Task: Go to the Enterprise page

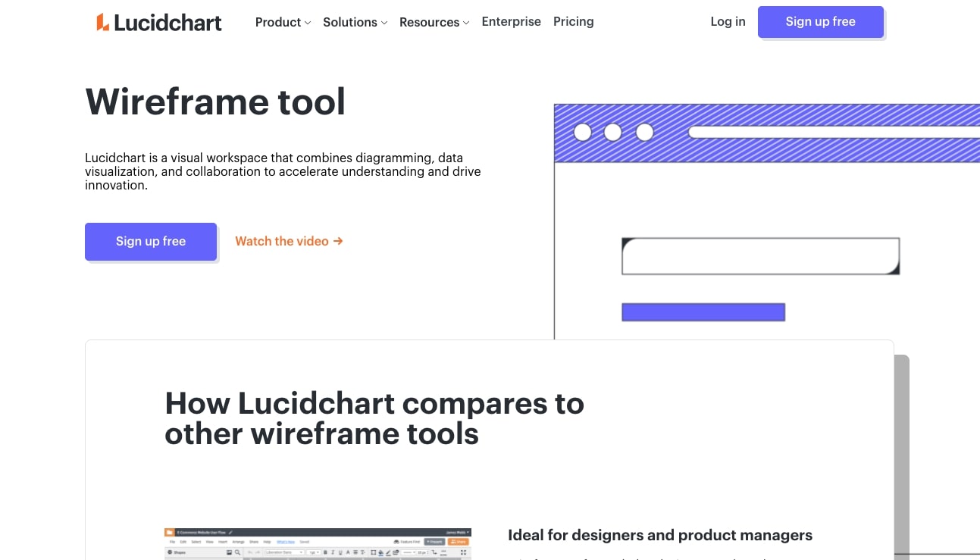Action: 512,22
